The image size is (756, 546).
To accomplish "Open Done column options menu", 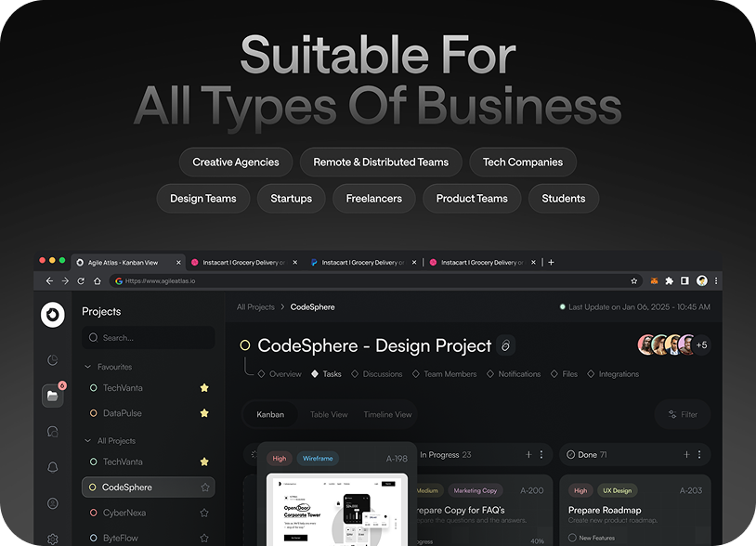I will coord(699,454).
